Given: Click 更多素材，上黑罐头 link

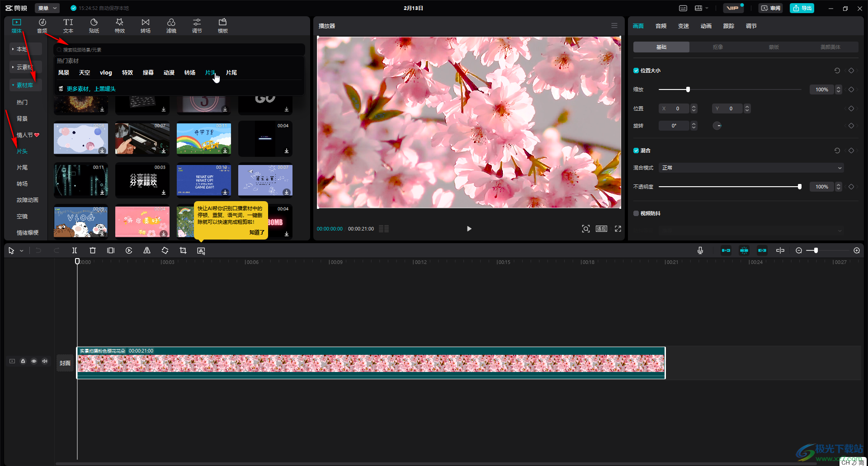Looking at the screenshot, I should point(91,89).
